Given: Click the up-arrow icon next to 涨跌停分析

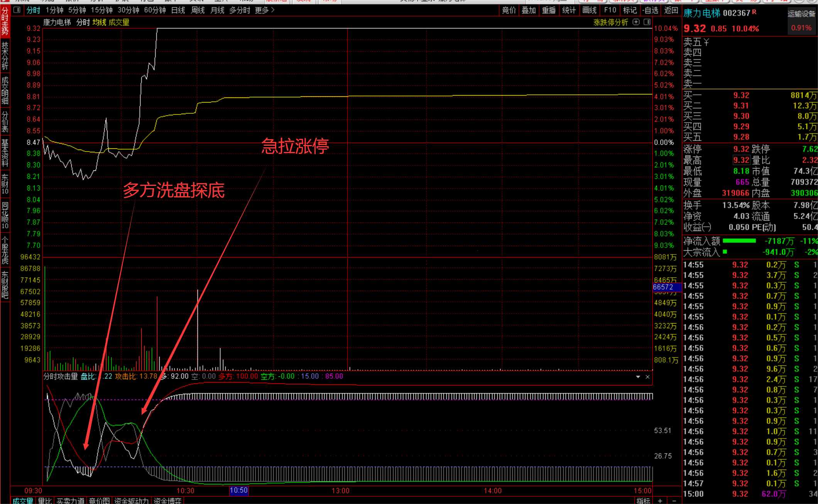Looking at the screenshot, I should [636, 22].
